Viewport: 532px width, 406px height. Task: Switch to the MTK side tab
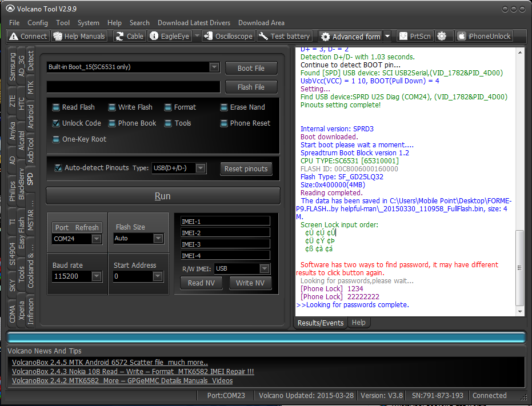tap(30, 87)
